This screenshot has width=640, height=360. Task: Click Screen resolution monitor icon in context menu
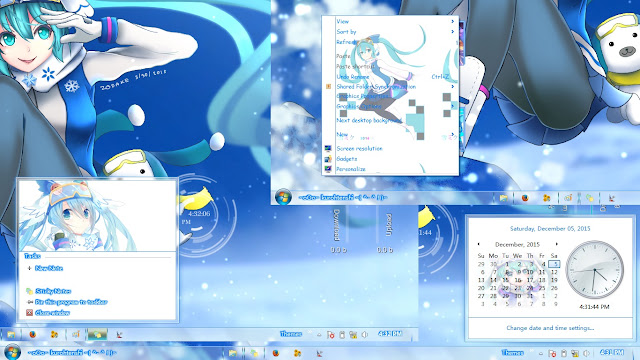point(328,149)
